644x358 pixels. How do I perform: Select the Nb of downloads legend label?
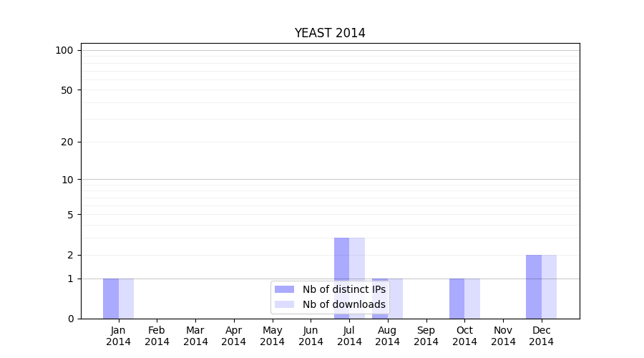click(343, 304)
